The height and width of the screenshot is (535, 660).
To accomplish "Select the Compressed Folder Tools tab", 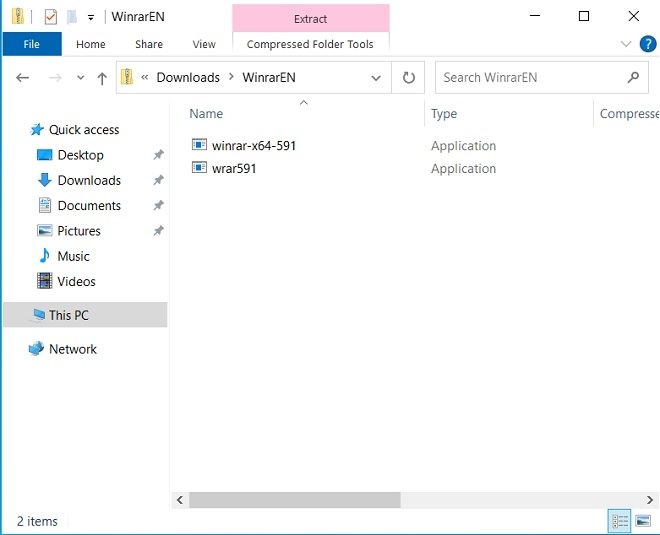I will tap(310, 44).
